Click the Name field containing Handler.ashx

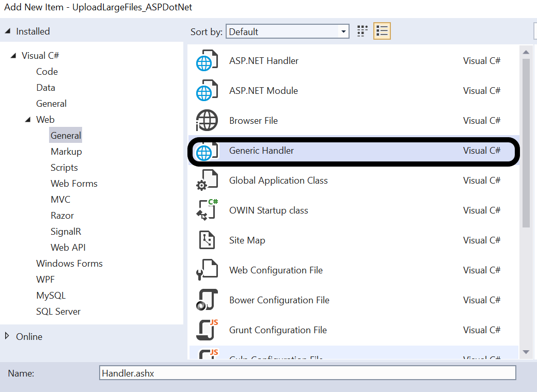308,373
